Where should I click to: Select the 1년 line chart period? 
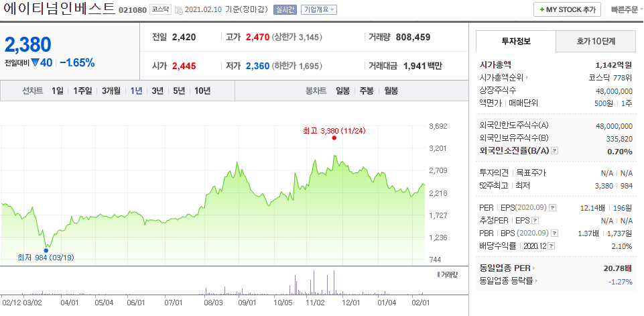[136, 91]
